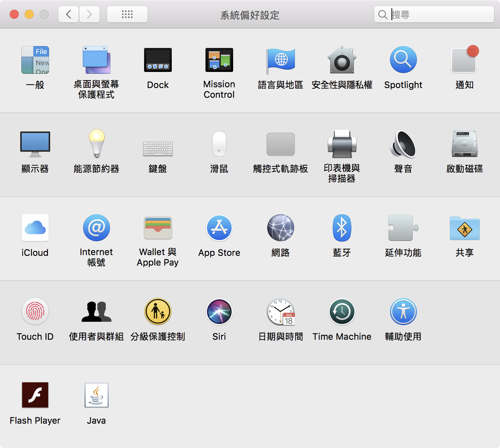Open 能源節約器 energy saver pane
Viewport: 500px width, 448px height.
(x=96, y=144)
